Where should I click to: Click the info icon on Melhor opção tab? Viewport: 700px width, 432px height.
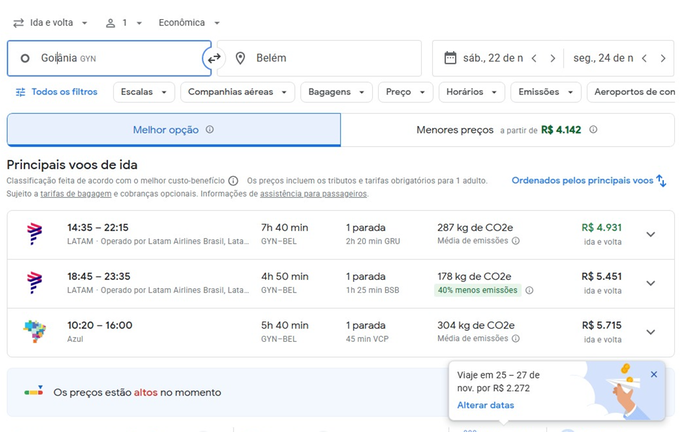coord(210,130)
